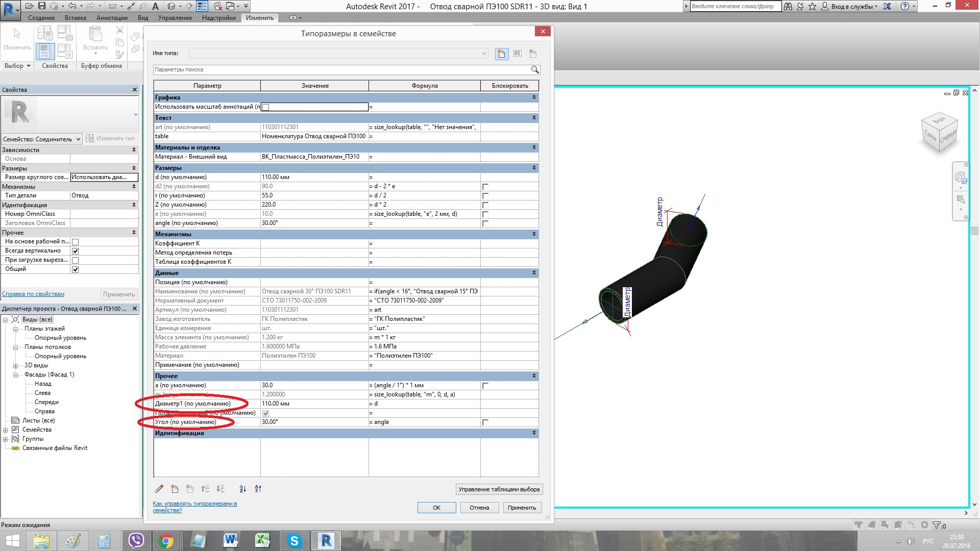This screenshot has height=551, width=980.
Task: Open the Управление ribbon tab
Action: click(x=175, y=18)
